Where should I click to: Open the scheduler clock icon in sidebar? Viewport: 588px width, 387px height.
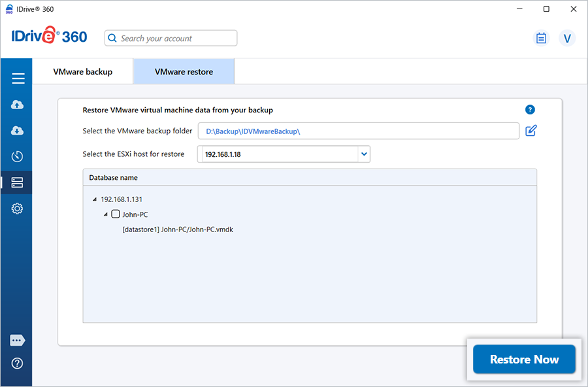[18, 156]
